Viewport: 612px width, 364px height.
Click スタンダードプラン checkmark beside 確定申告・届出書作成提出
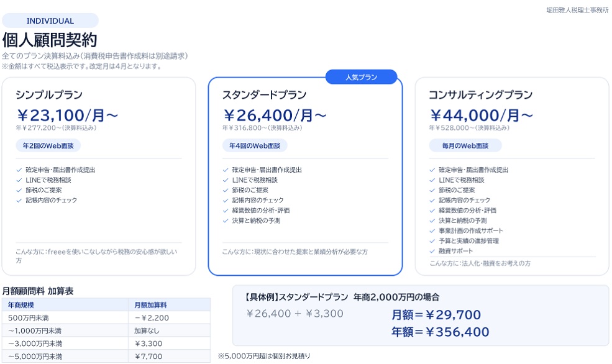225,170
